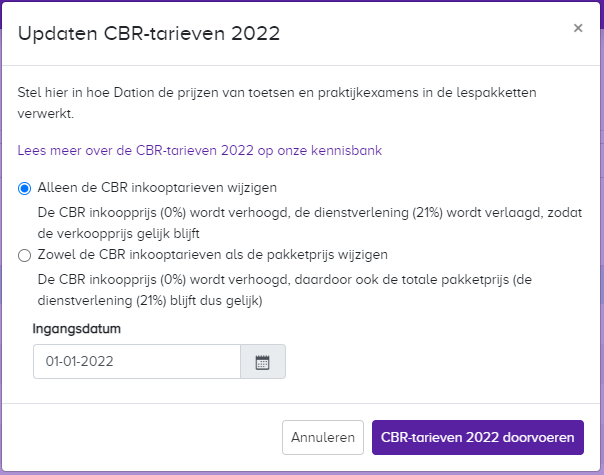Focus the Ingangsdatum date field showing 01-01-2022

[x=137, y=362]
